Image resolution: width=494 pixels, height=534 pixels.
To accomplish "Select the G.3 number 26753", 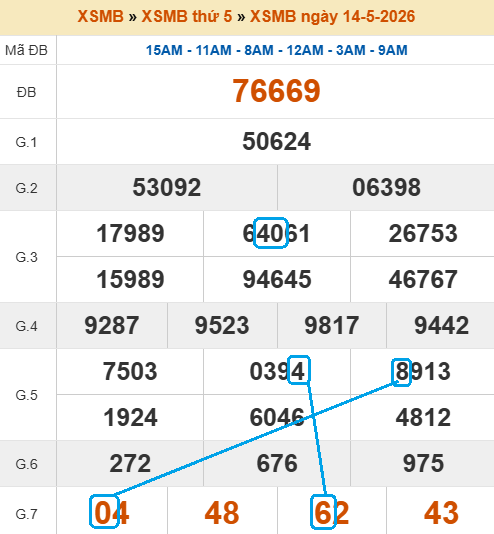I will pyautogui.click(x=423, y=234).
